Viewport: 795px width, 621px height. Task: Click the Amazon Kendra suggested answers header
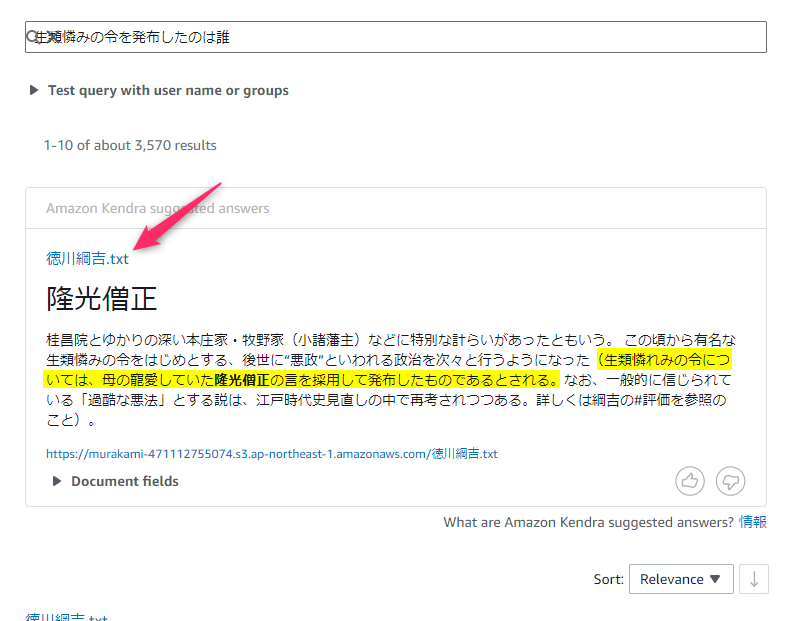pyautogui.click(x=158, y=208)
